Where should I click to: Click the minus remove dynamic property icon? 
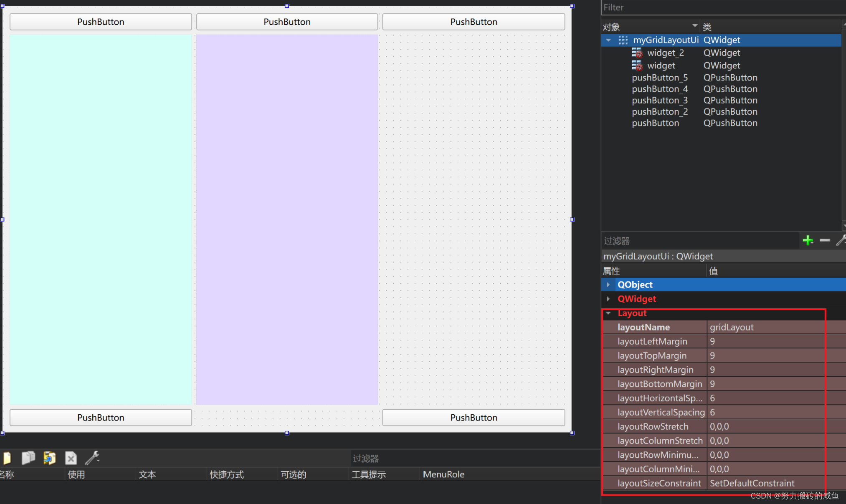click(x=824, y=240)
